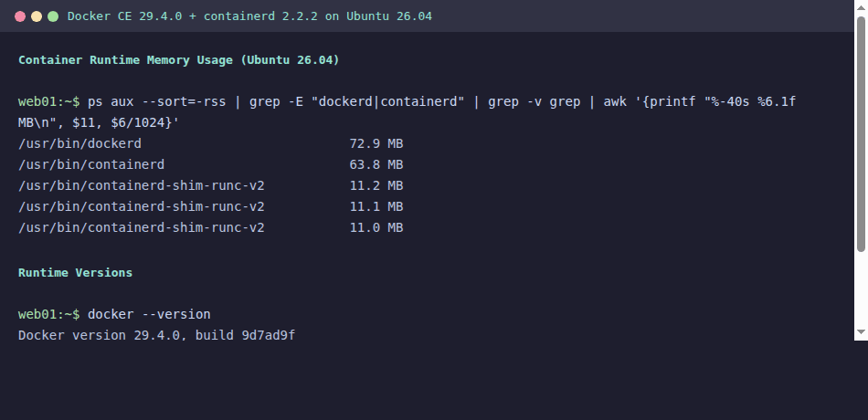The height and width of the screenshot is (420, 868).
Task: Click the 'ps aux --sort=-rss' command text
Action: pyautogui.click(x=156, y=102)
